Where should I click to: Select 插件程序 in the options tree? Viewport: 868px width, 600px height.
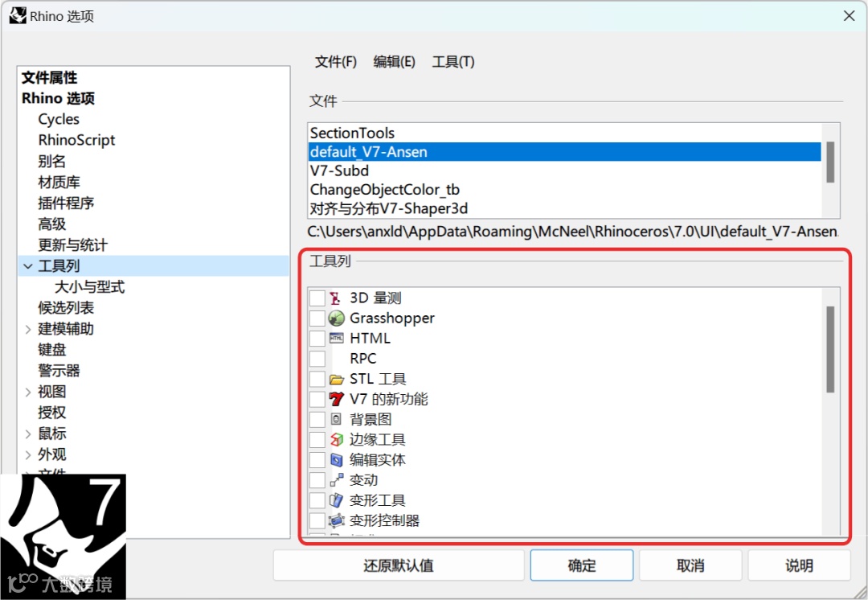click(66, 203)
